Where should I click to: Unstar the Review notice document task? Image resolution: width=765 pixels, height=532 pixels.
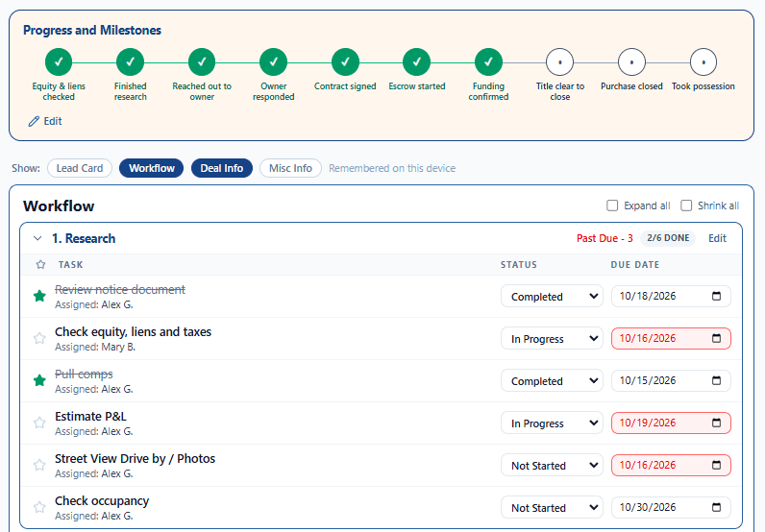(x=39, y=296)
